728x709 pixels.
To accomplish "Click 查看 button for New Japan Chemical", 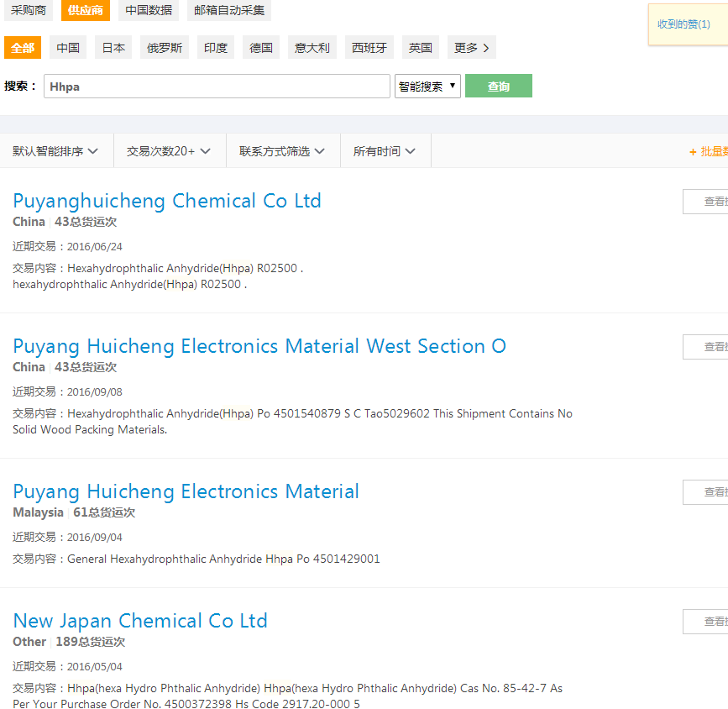I will pyautogui.click(x=705, y=622).
